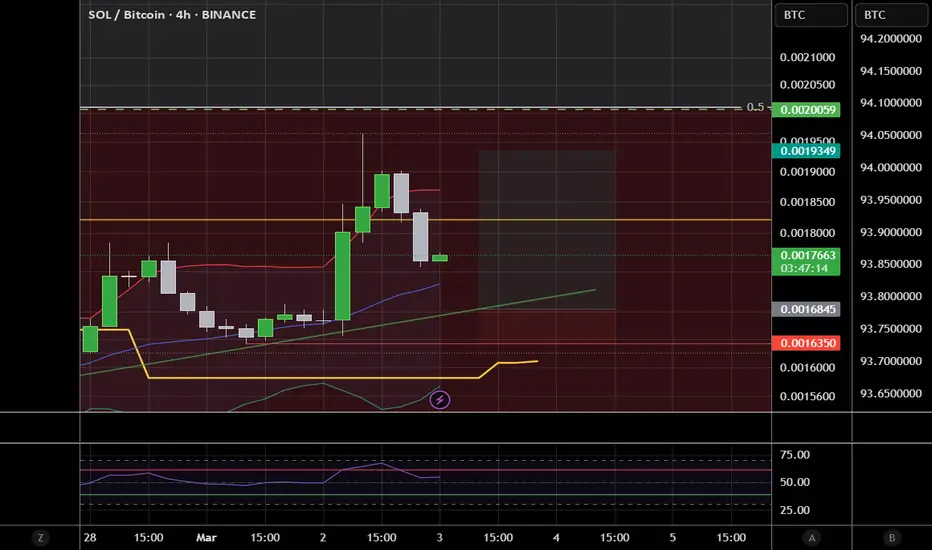Open the first BTC currency dropdown

(811, 15)
